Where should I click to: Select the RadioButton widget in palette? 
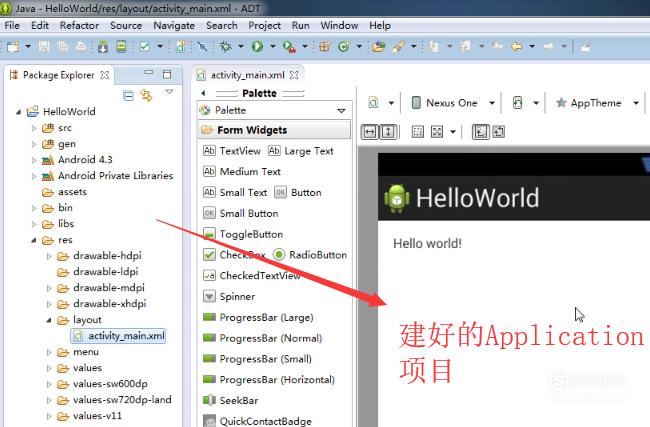tap(310, 255)
